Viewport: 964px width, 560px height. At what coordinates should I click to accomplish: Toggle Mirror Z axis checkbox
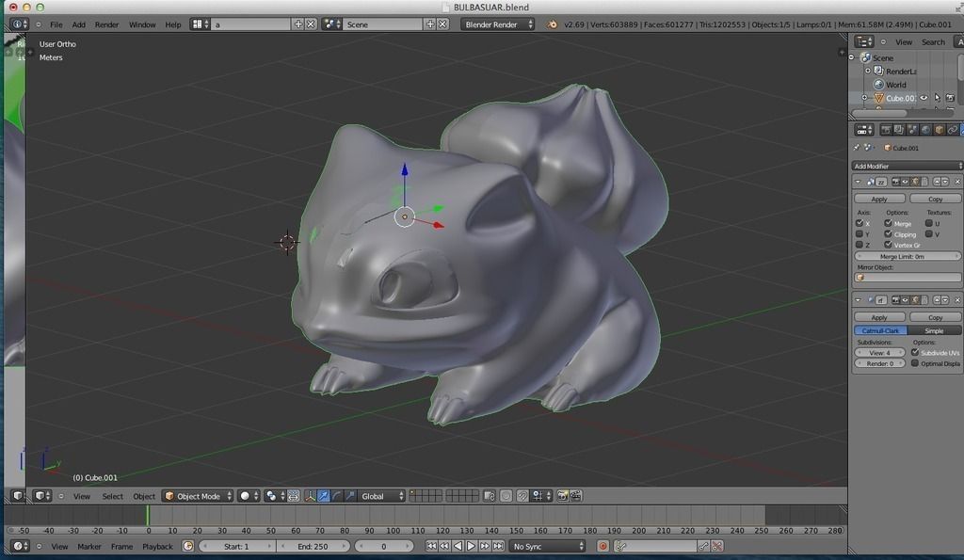click(x=860, y=245)
